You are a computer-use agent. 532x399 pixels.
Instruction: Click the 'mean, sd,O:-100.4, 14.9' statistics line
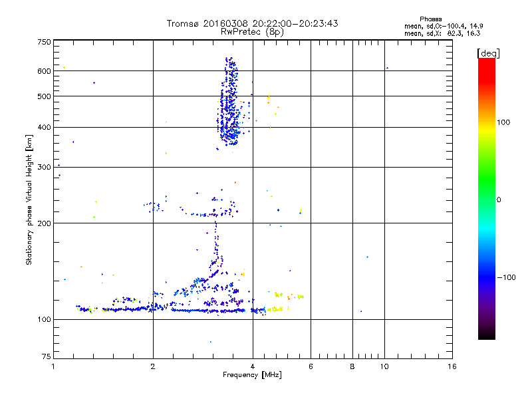[x=444, y=26]
